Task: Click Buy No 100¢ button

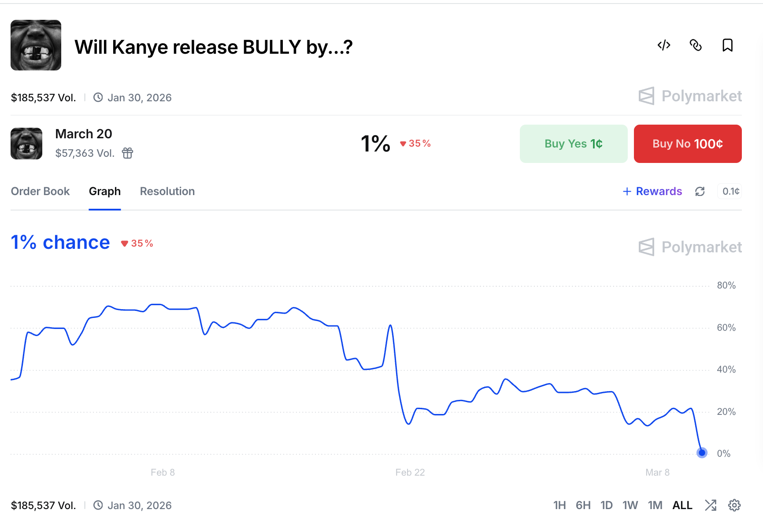Action: 687,144
